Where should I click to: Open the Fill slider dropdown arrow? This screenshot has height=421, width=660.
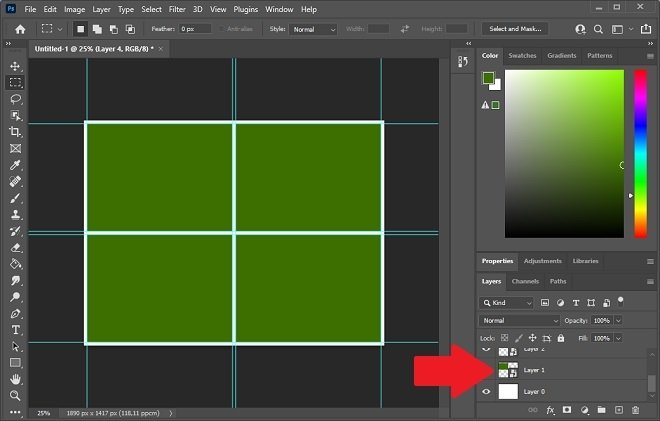pyautogui.click(x=618, y=338)
